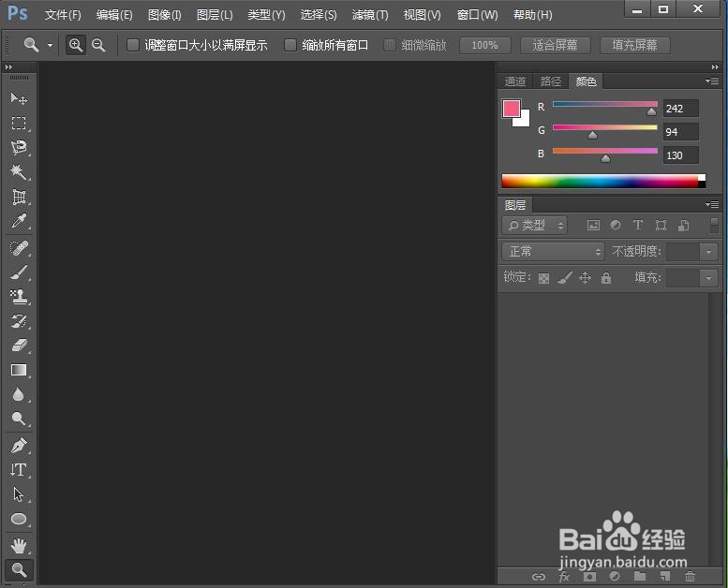Select the Blur tool
This screenshot has height=588, width=728.
(x=19, y=394)
